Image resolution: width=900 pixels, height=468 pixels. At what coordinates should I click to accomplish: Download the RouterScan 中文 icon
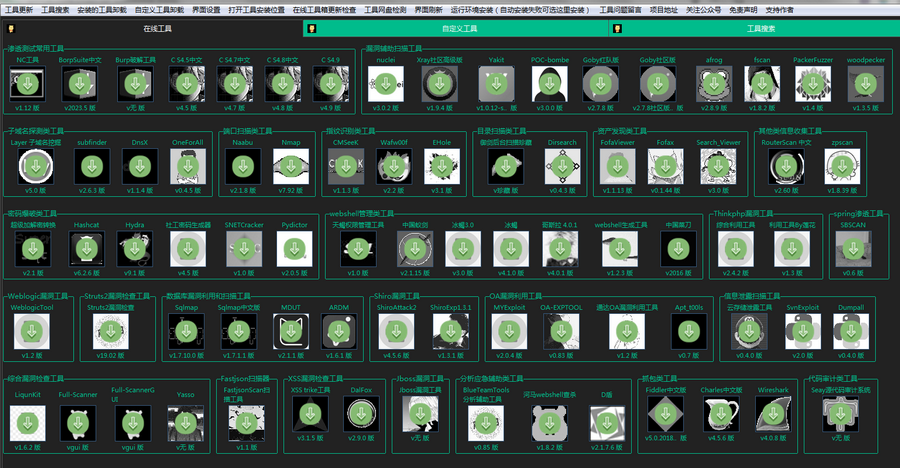pyautogui.click(x=786, y=167)
